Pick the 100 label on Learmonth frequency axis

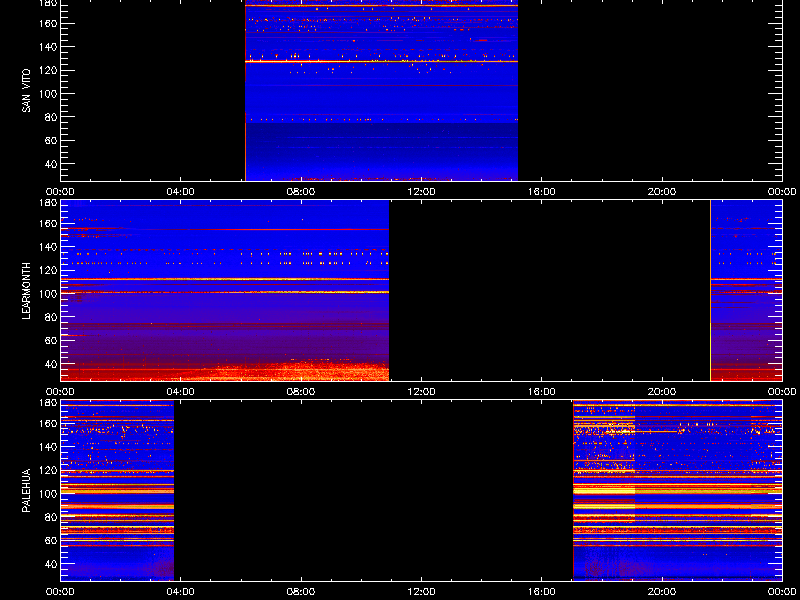pyautogui.click(x=48, y=294)
